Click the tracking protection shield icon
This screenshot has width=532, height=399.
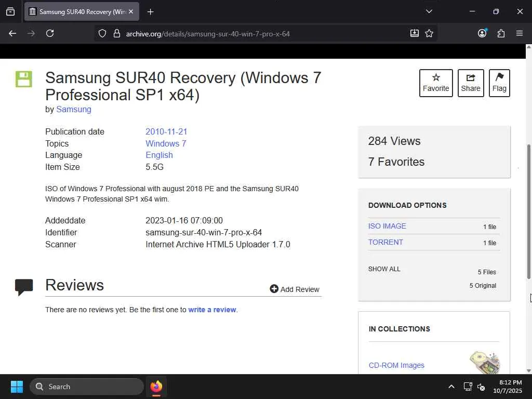coord(102,33)
